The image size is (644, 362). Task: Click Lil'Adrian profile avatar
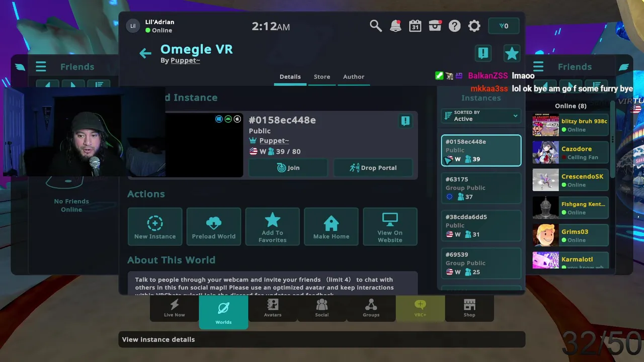pos(133,26)
